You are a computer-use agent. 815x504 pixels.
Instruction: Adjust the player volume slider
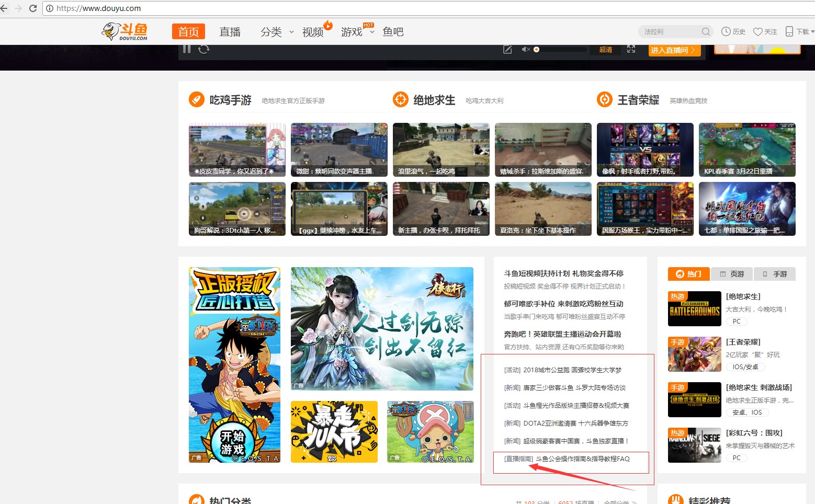coord(560,50)
